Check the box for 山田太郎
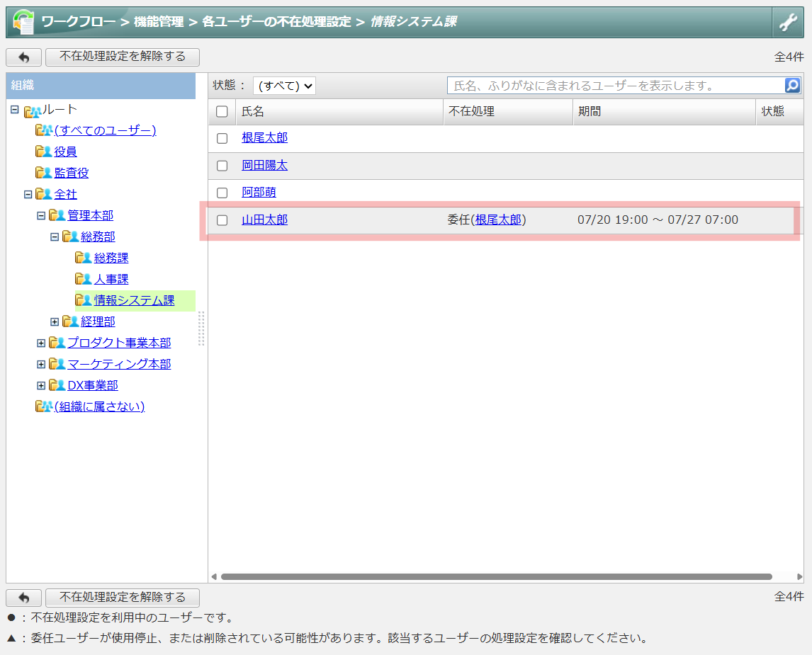Image resolution: width=812 pixels, height=655 pixels. pos(222,220)
